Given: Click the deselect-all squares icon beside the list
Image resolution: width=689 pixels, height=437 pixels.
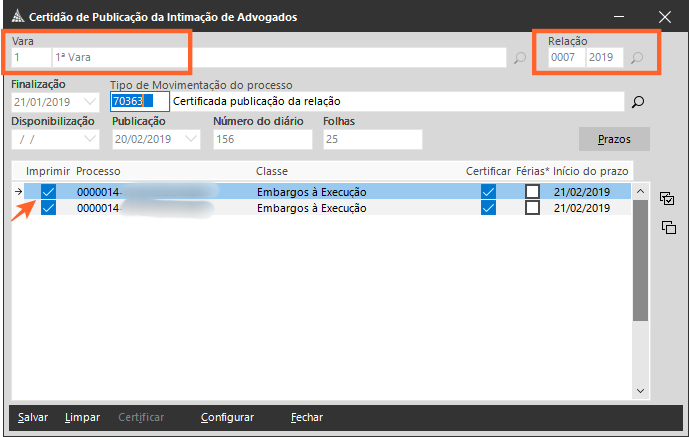Looking at the screenshot, I should click(669, 227).
